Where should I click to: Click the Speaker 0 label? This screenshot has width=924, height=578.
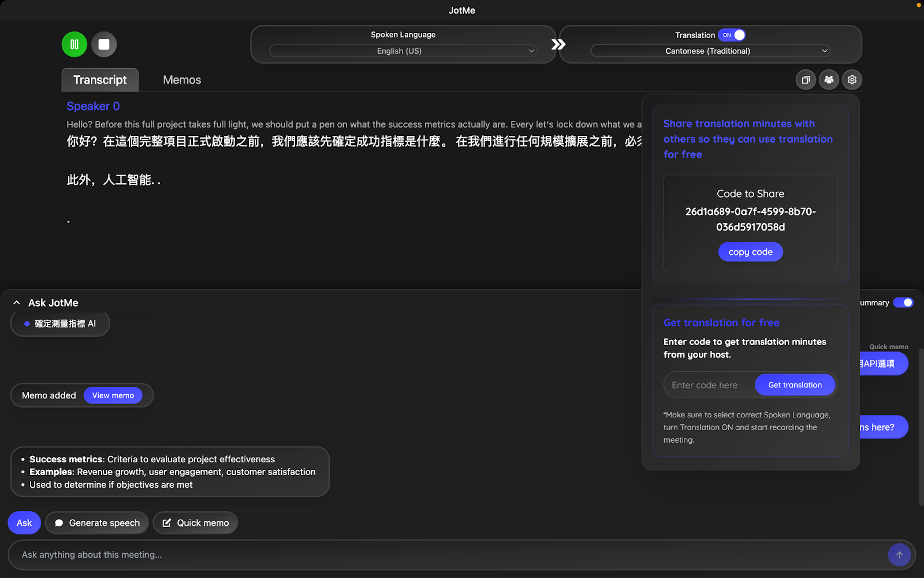[93, 106]
